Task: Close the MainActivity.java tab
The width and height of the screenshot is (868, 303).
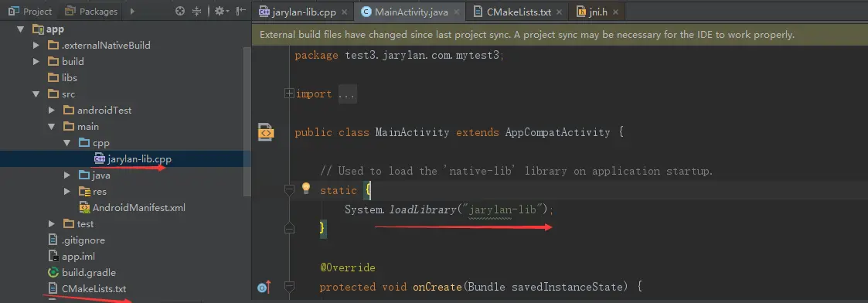Action: tap(457, 12)
